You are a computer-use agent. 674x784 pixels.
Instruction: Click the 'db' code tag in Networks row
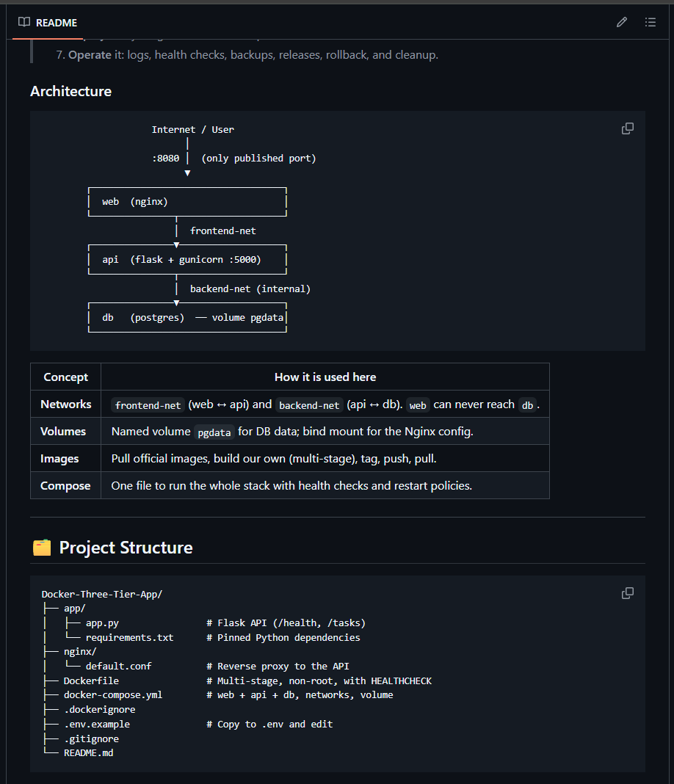pyautogui.click(x=527, y=405)
